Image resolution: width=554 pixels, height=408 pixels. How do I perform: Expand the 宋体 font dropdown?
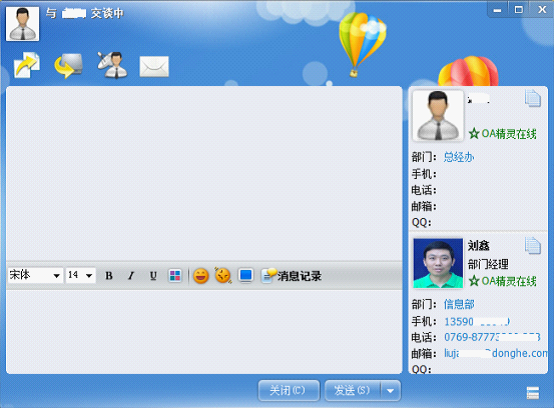(x=56, y=276)
